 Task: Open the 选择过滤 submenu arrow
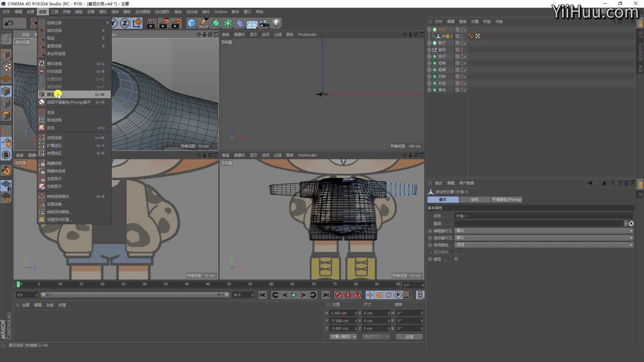click(x=107, y=23)
